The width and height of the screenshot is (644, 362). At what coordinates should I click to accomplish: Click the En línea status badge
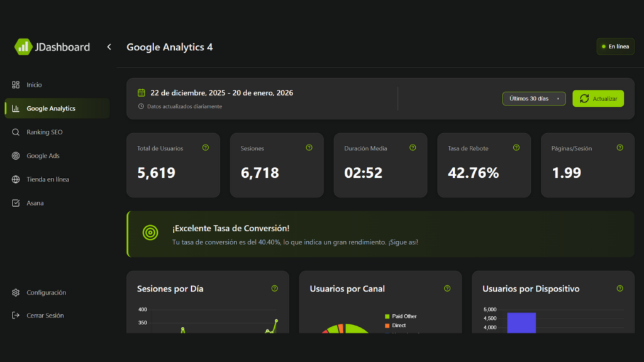tap(615, 47)
